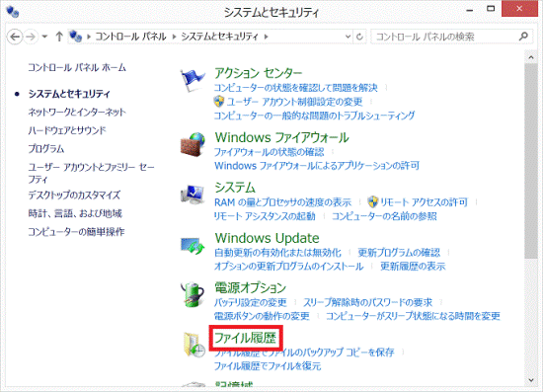This screenshot has width=543, height=392.
Task: Expand breadcrumb arrow after コントロール パネル
Action: (174, 37)
